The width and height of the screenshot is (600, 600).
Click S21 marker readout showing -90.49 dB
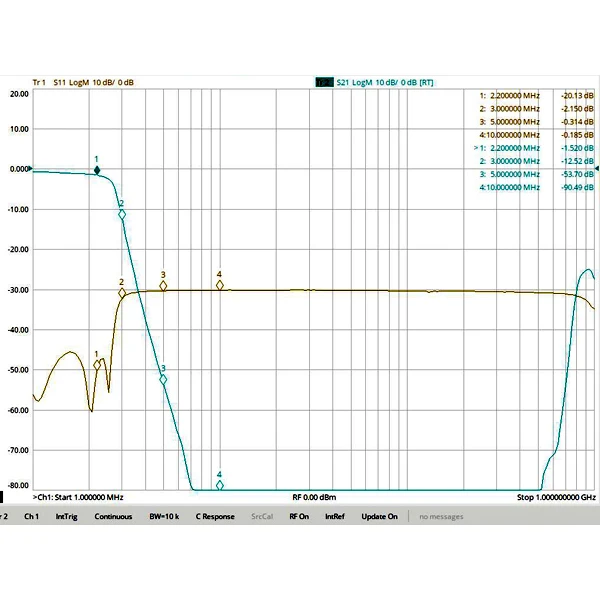(536, 187)
